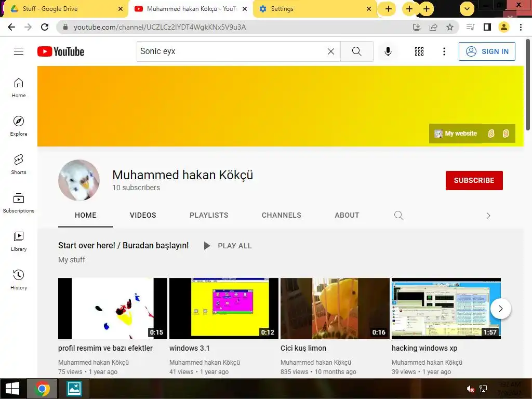Bookmark this page with the star
Screen dimensions: 532x399
point(450,27)
